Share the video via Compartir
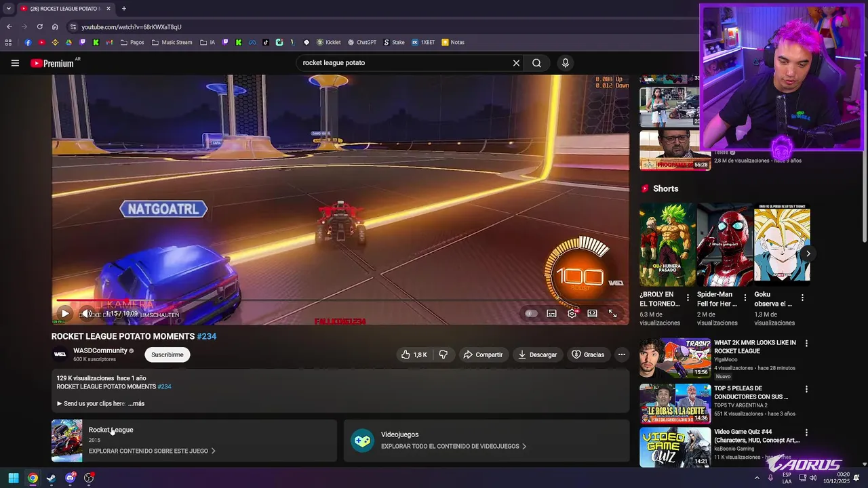The height and width of the screenshot is (488, 868). tap(483, 354)
